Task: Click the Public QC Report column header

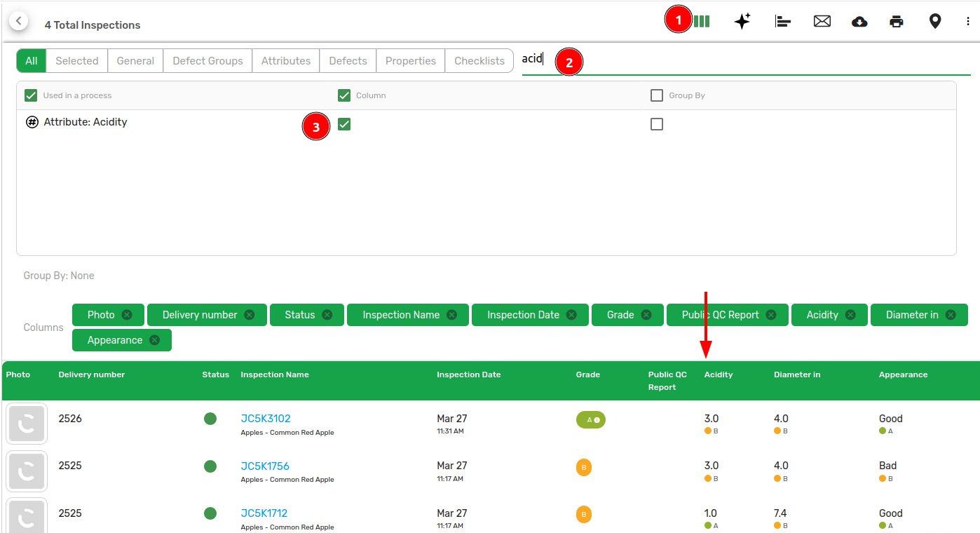Action: pos(667,381)
